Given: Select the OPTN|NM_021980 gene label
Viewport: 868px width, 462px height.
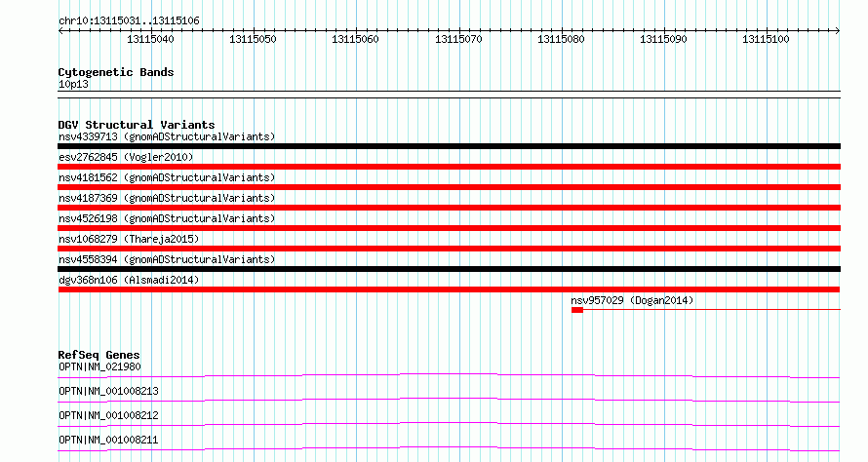Looking at the screenshot, I should [x=99, y=366].
